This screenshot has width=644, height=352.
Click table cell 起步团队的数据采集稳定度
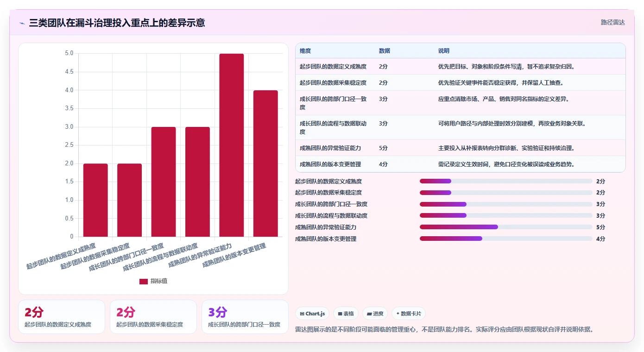(x=333, y=82)
